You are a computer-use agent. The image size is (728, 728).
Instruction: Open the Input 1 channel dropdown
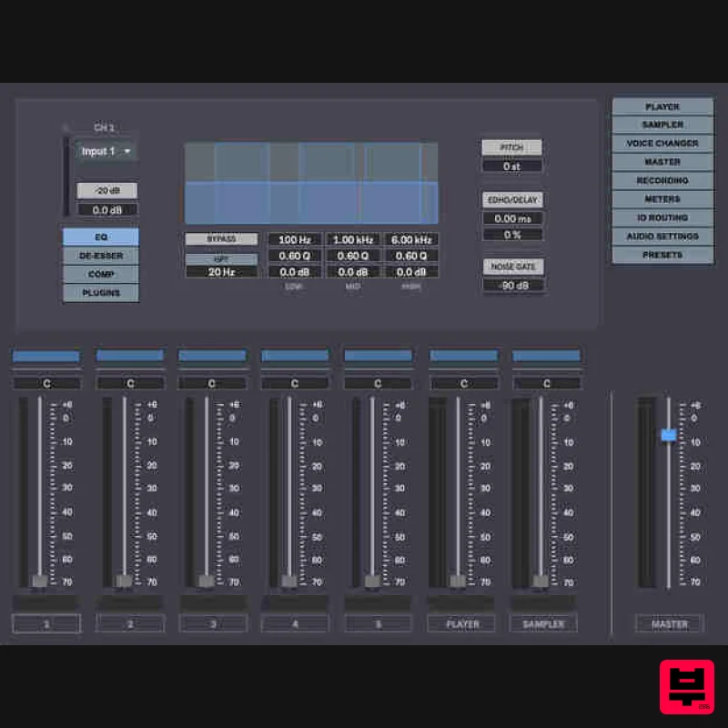pos(106,151)
